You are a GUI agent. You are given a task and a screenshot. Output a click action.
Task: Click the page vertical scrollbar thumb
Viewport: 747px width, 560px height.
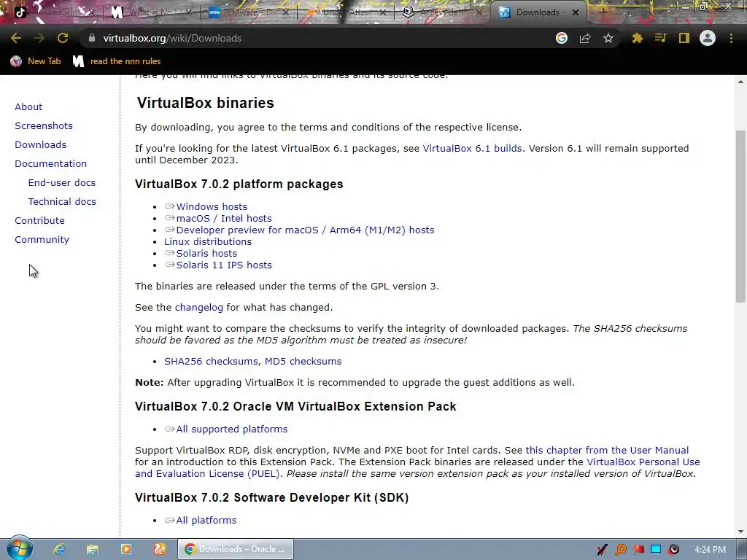[x=740, y=216]
